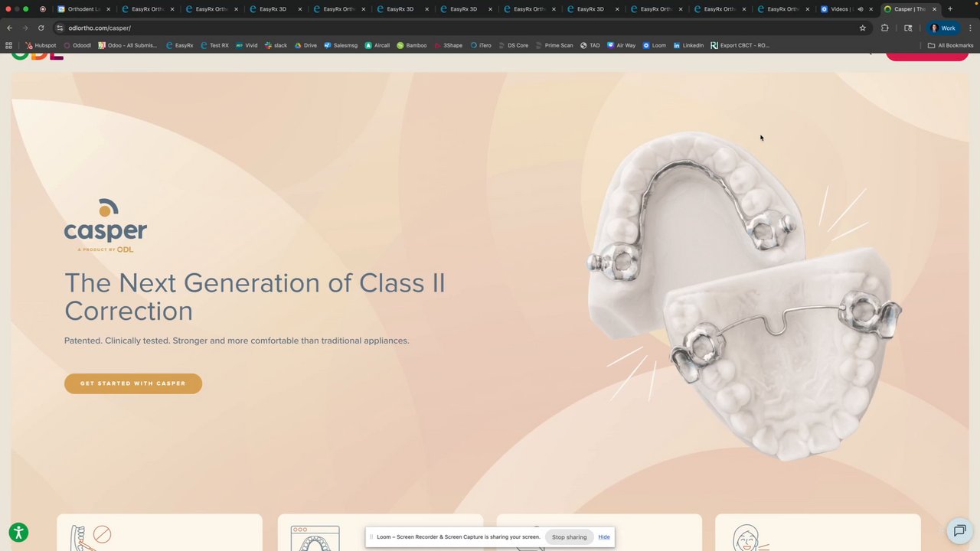This screenshot has height=551, width=980.
Task: Open the DS Core bookmark
Action: [x=513, y=45]
